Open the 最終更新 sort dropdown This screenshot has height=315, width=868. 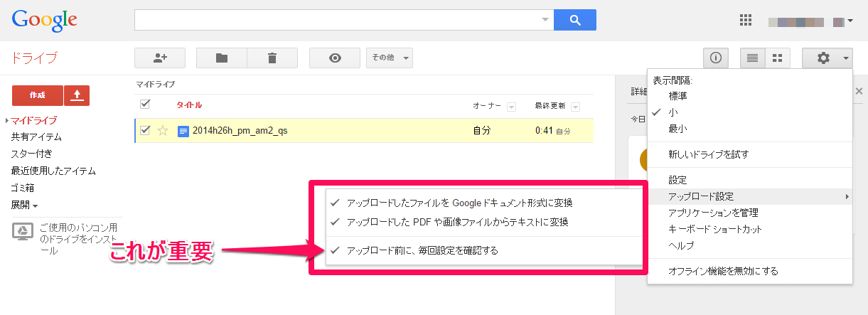point(575,107)
